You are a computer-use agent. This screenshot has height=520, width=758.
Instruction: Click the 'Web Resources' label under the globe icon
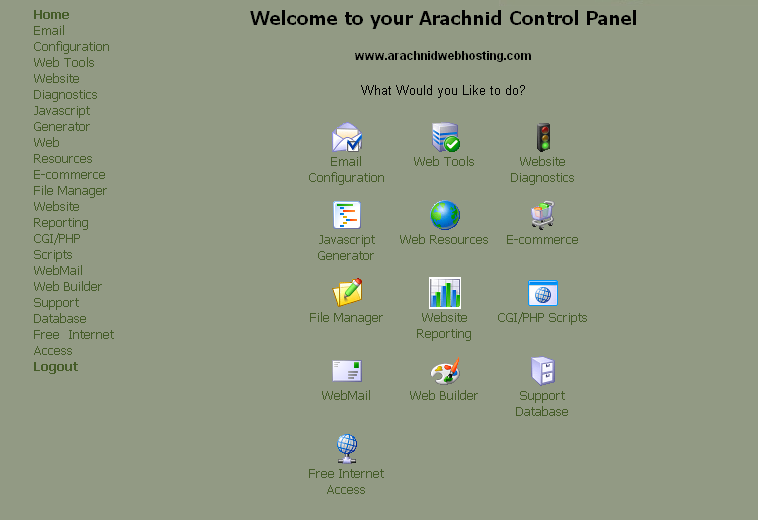(444, 240)
